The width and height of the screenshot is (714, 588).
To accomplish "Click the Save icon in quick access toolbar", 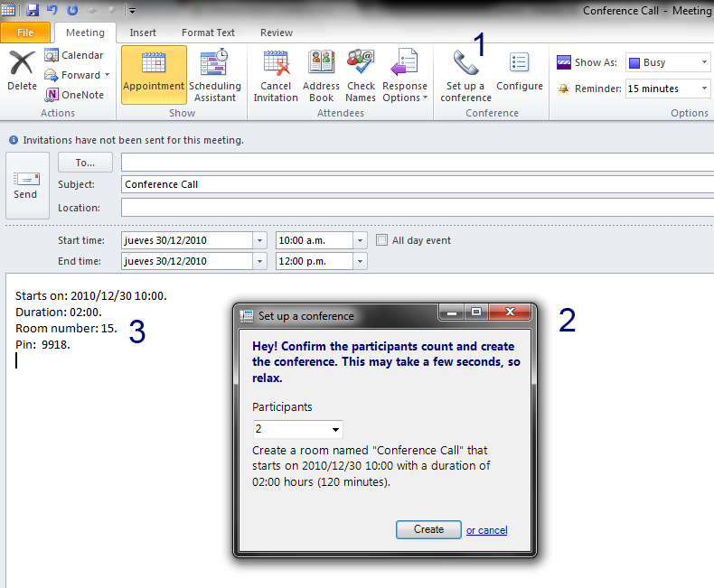I will (x=33, y=10).
